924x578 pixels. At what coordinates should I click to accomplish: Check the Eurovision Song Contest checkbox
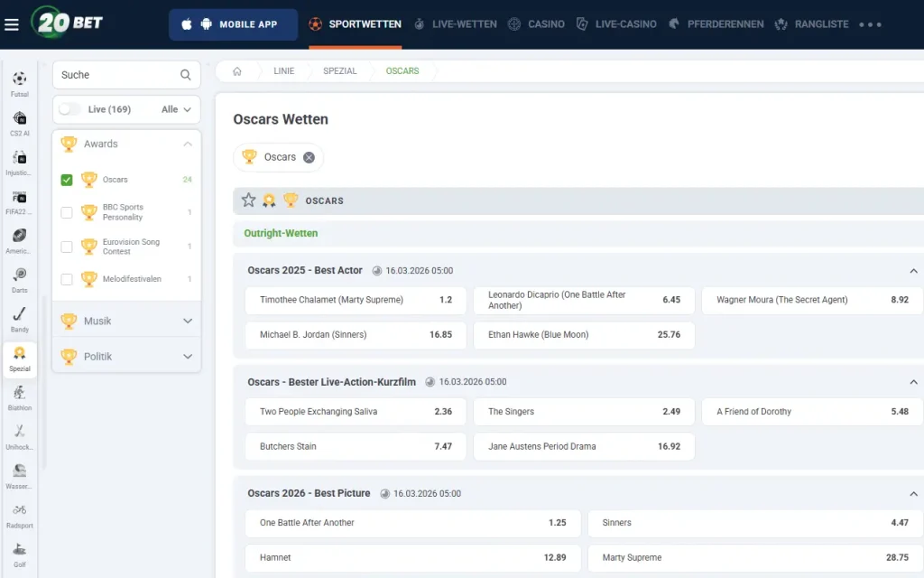[67, 247]
